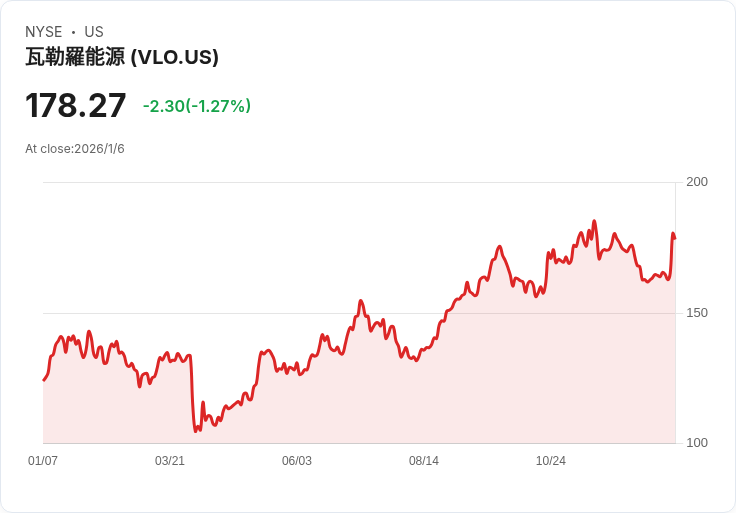Click the 06/03 date on x-axis
This screenshot has width=736, height=513.
point(297,461)
